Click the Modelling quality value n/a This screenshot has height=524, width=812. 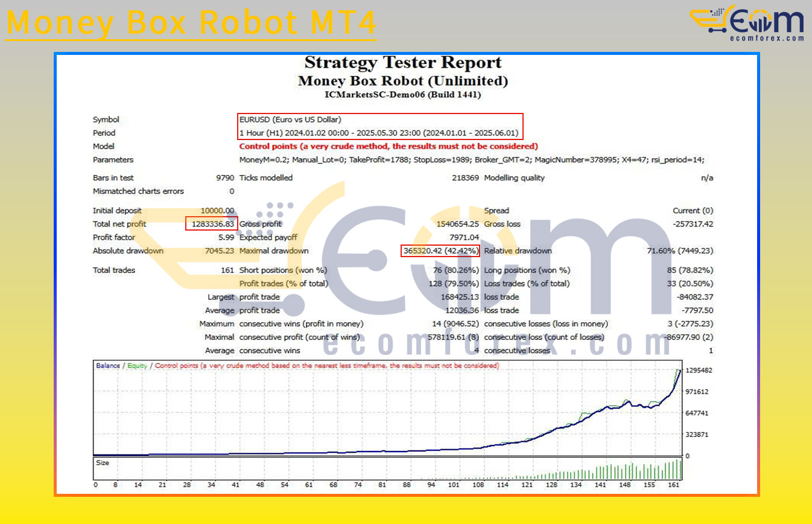tap(707, 178)
